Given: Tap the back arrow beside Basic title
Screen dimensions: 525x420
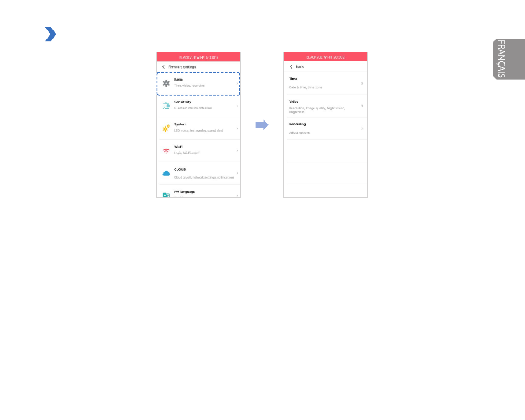Looking at the screenshot, I should pyautogui.click(x=291, y=67).
